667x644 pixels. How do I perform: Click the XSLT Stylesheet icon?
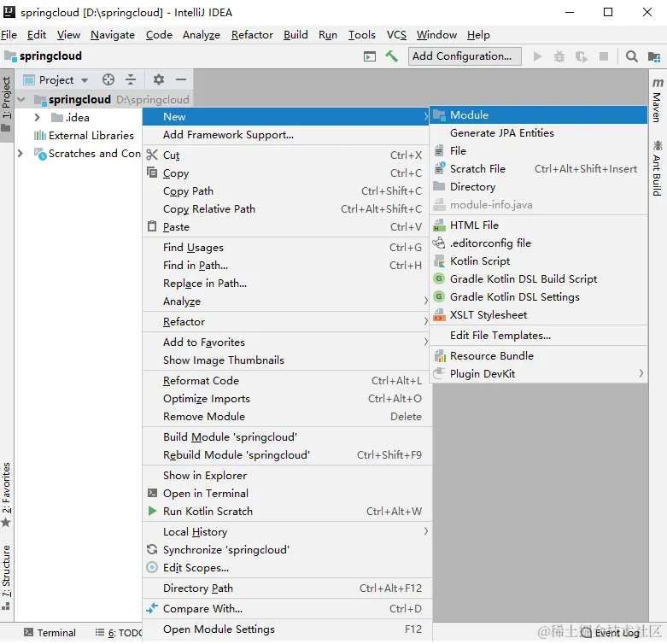[439, 315]
